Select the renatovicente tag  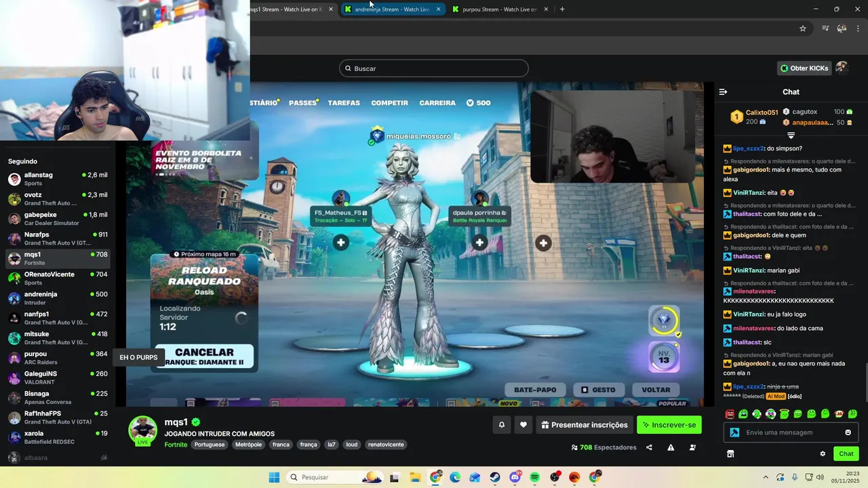click(387, 445)
